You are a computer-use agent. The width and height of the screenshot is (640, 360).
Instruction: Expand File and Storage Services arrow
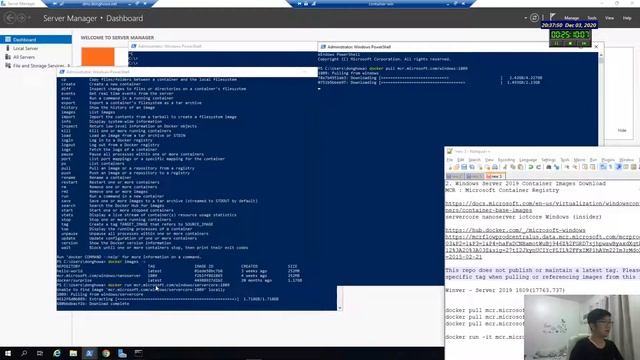(x=68, y=66)
